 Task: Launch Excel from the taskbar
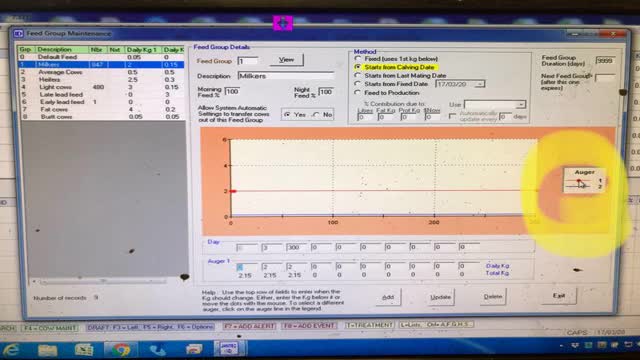(x=84, y=350)
